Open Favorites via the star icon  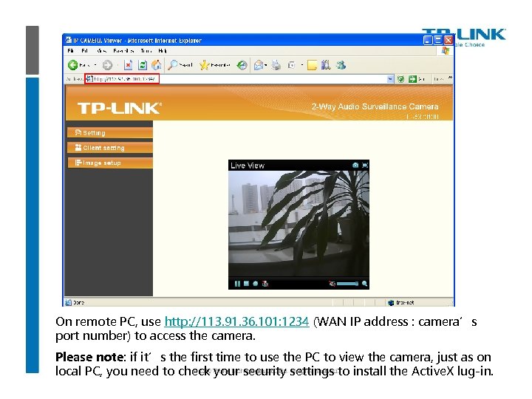(x=204, y=65)
